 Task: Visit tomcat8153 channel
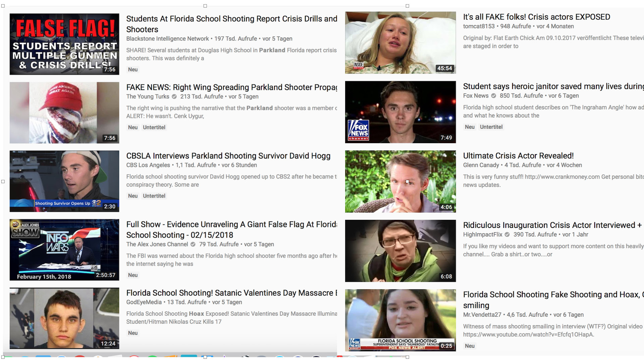(x=479, y=26)
